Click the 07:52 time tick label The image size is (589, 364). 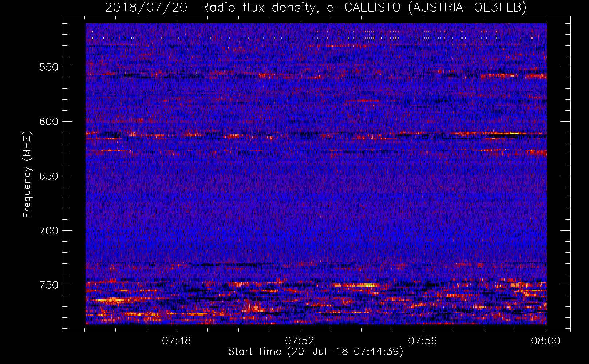300,341
